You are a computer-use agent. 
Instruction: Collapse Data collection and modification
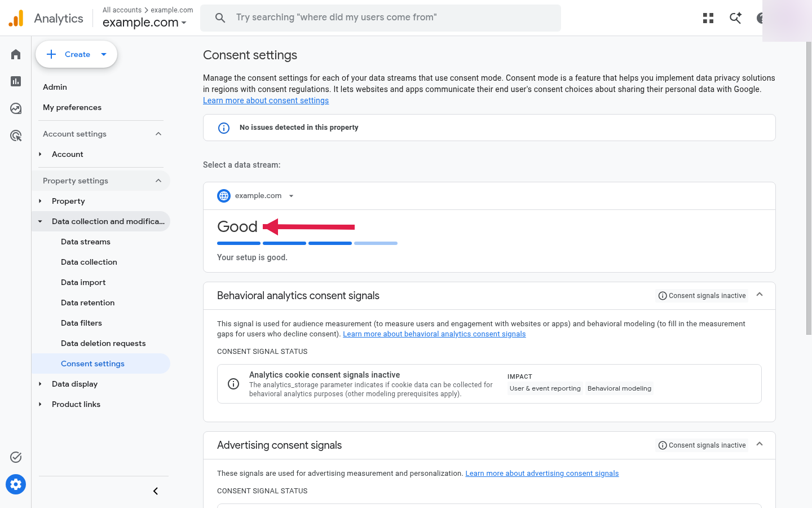point(40,221)
